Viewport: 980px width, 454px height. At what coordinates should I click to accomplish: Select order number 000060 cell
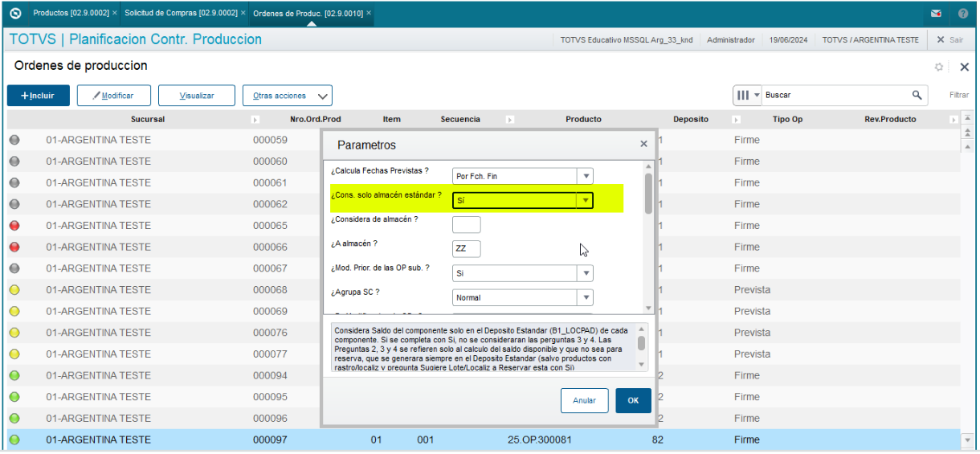270,162
